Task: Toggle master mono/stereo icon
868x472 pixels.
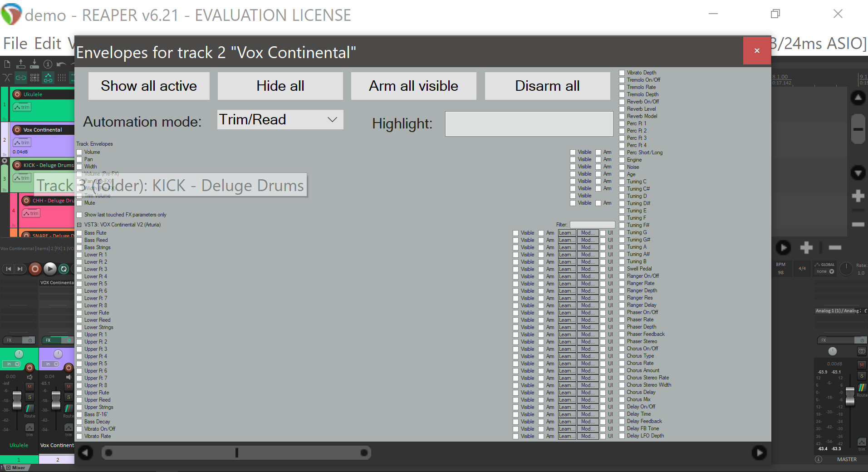Action: [x=862, y=351]
